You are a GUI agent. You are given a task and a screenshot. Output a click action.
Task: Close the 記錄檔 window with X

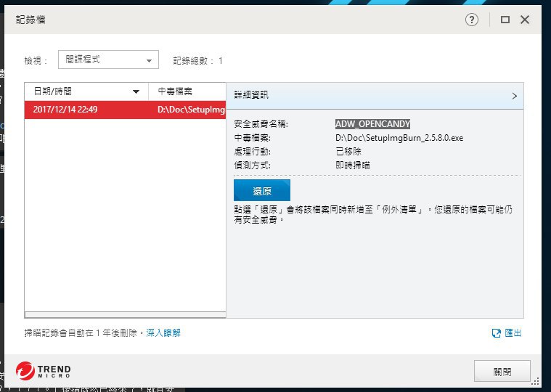point(525,20)
